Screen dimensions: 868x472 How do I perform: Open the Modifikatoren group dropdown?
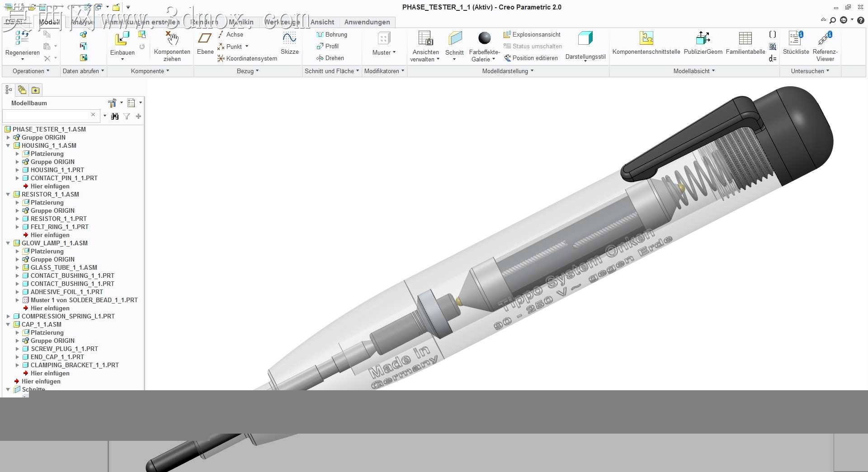(384, 71)
